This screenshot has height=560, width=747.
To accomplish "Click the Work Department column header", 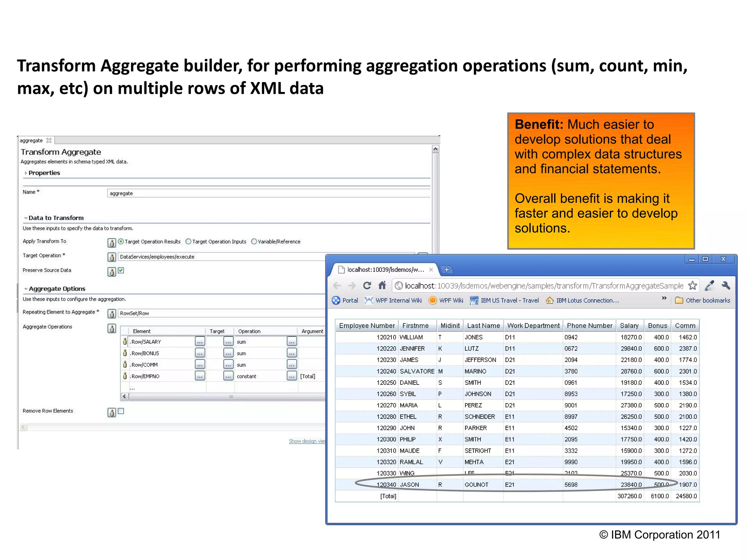I will (533, 325).
